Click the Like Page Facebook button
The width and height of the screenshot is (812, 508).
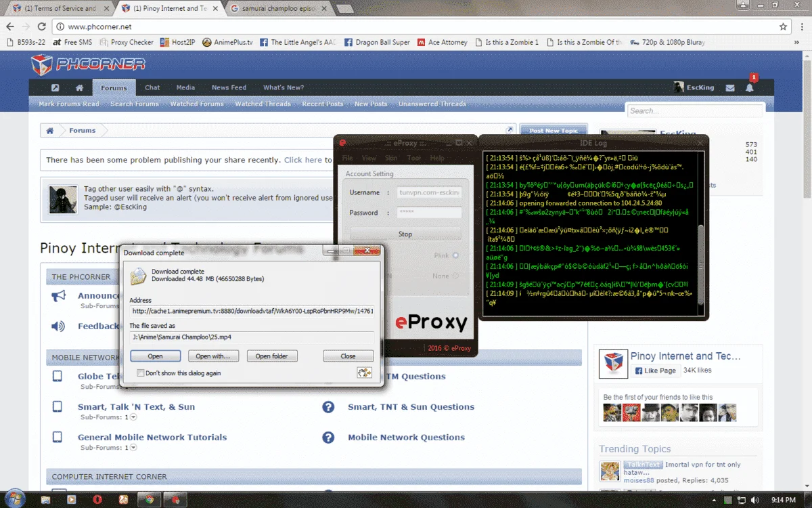[655, 371]
